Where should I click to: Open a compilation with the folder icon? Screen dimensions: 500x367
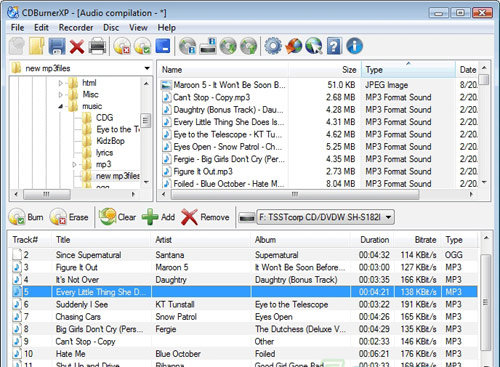tap(36, 46)
